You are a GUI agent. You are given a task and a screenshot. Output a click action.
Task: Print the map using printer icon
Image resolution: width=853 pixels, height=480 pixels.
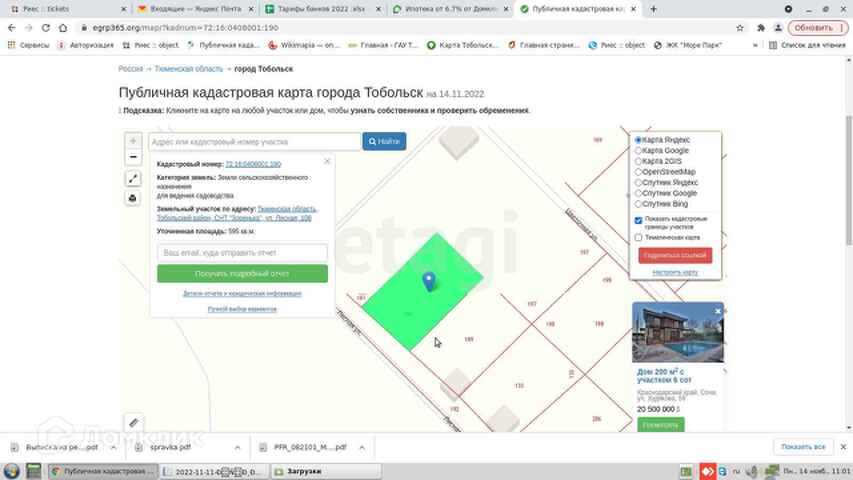coord(133,198)
